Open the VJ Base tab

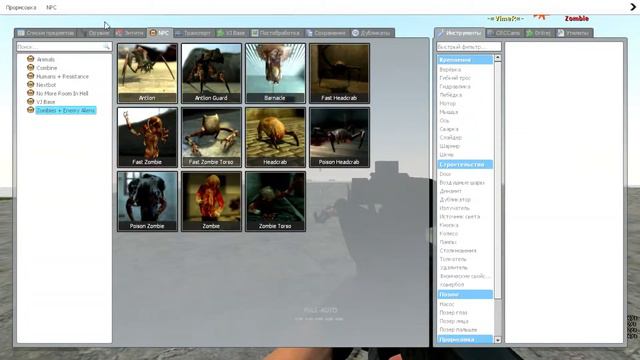click(231, 33)
